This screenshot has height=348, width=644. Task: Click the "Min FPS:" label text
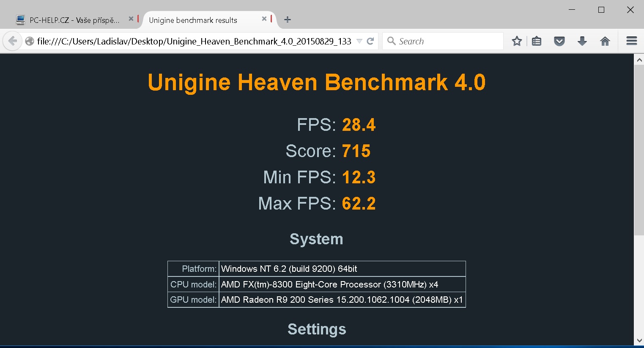[300, 177]
